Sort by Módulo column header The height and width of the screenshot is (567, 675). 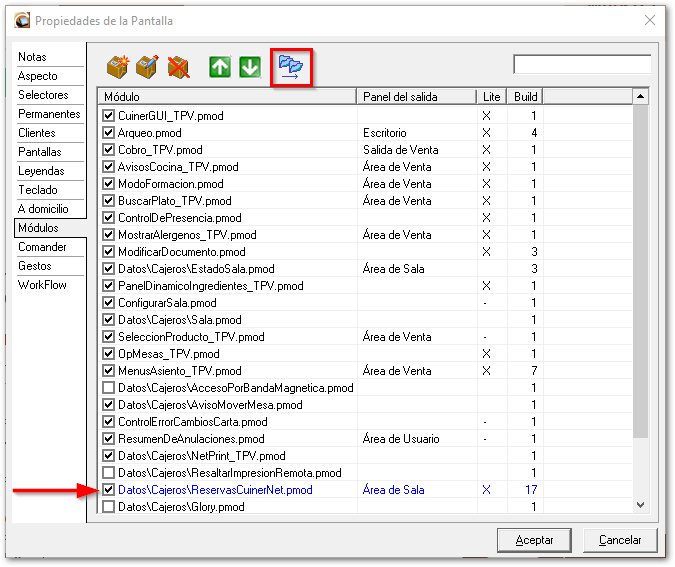(227, 96)
